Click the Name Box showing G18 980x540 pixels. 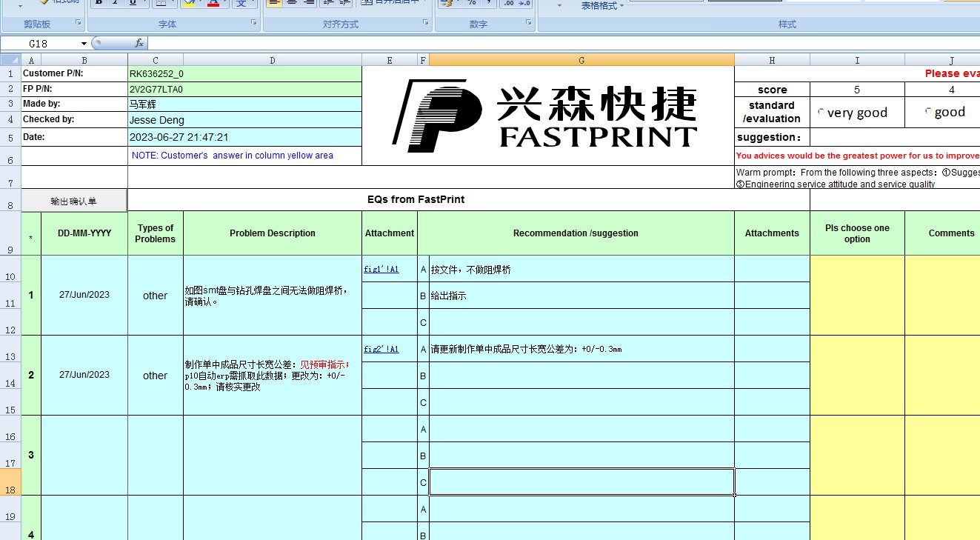(x=38, y=44)
